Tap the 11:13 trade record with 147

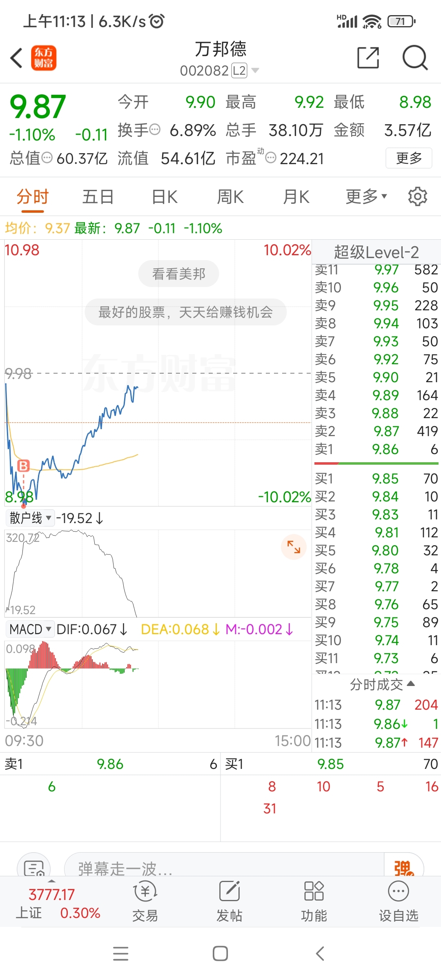pos(376,742)
